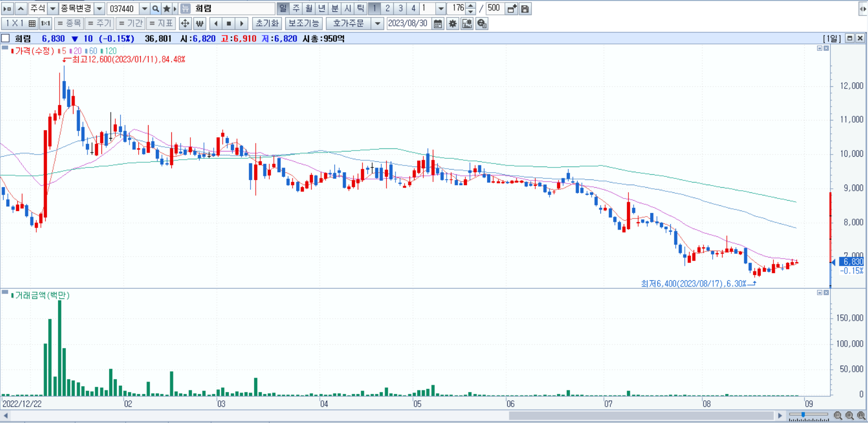Screen dimensions: 868x423
Task: Activate the four-way move crosshair icon
Action: tap(185, 23)
